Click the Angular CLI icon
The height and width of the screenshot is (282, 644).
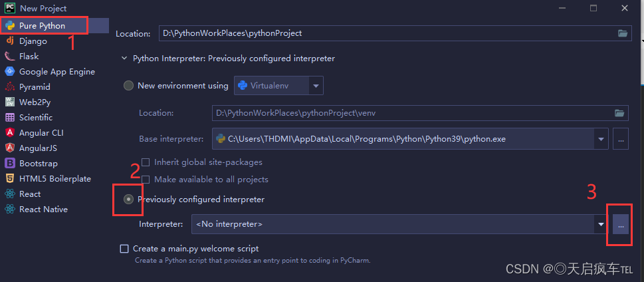10,133
